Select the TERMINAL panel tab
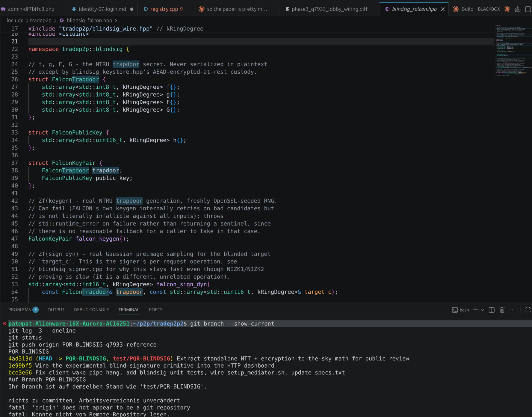This screenshot has width=532, height=417. (x=129, y=310)
